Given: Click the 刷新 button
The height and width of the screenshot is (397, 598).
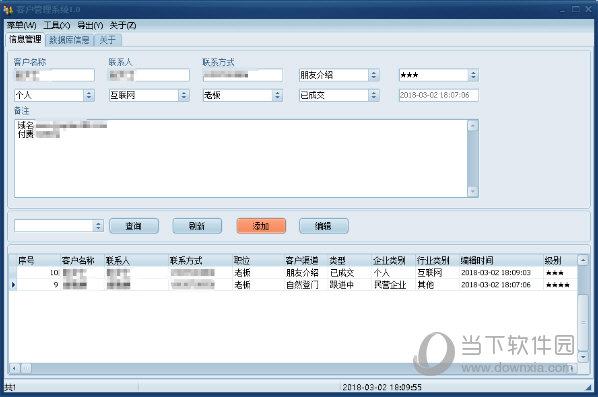Looking at the screenshot, I should point(197,226).
